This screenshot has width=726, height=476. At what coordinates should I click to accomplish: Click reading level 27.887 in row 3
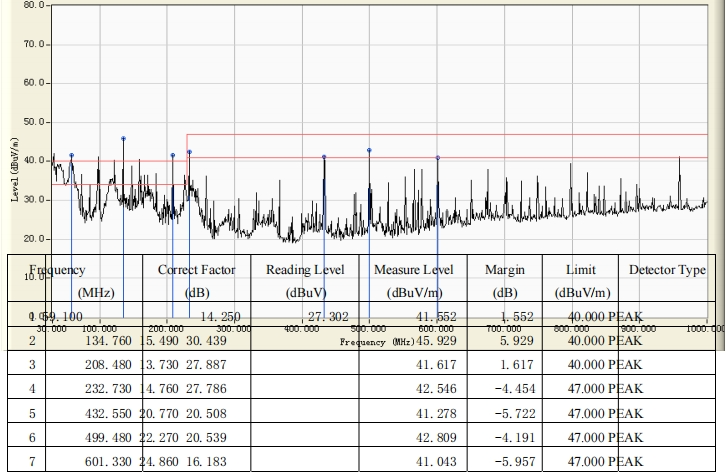[x=207, y=365]
